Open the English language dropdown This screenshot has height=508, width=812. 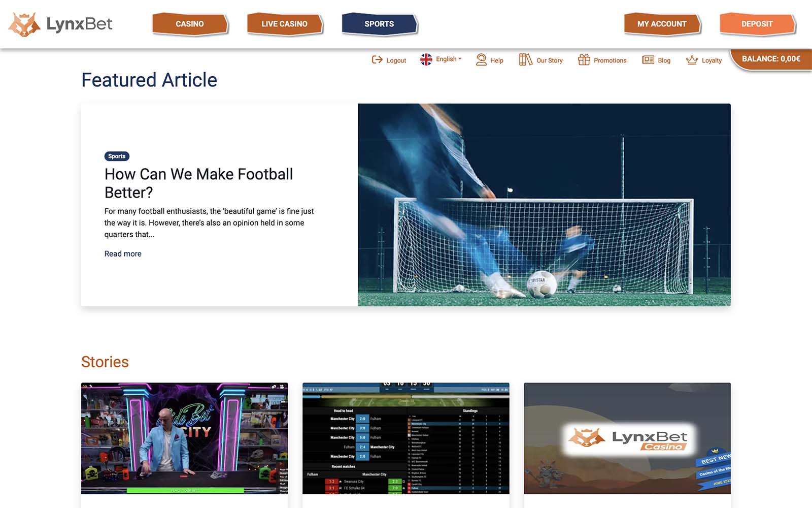point(449,59)
